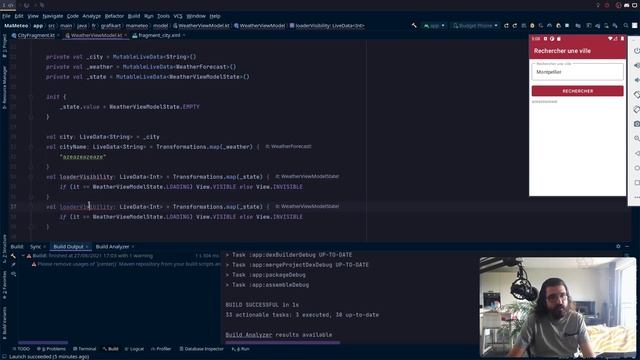Screen dimensions: 640x360
Task: Click the emulator volume up icon
Action: click(636, 65)
